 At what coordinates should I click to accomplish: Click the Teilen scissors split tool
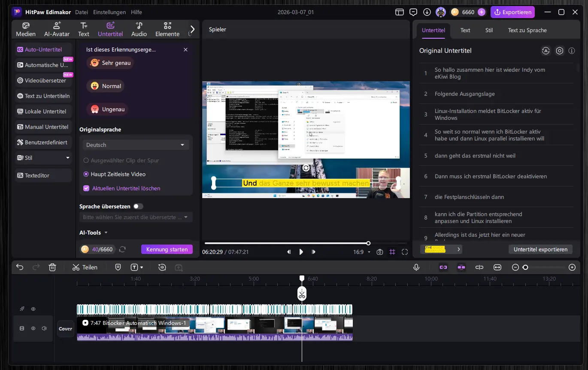tap(85, 267)
